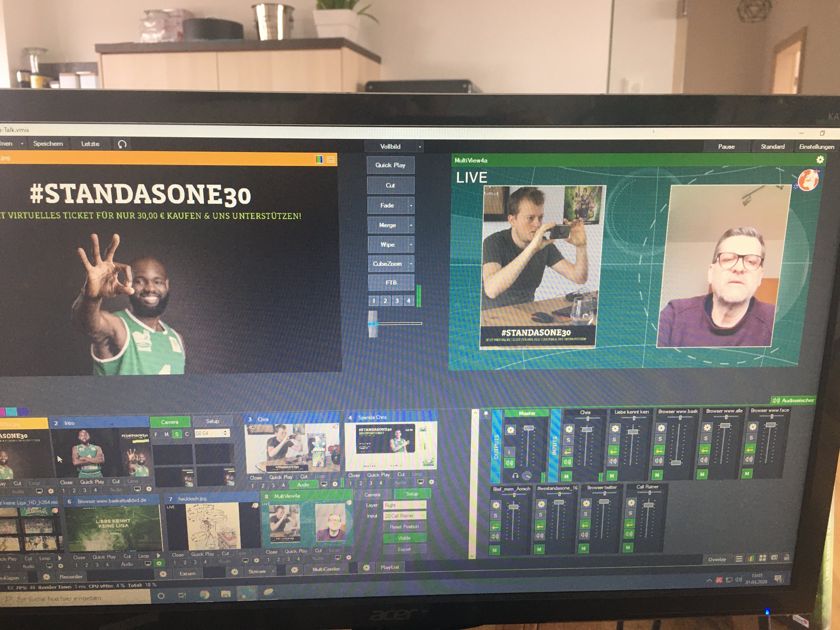The width and height of the screenshot is (840, 630).
Task: Click the Quick Play transition button
Action: [390, 165]
